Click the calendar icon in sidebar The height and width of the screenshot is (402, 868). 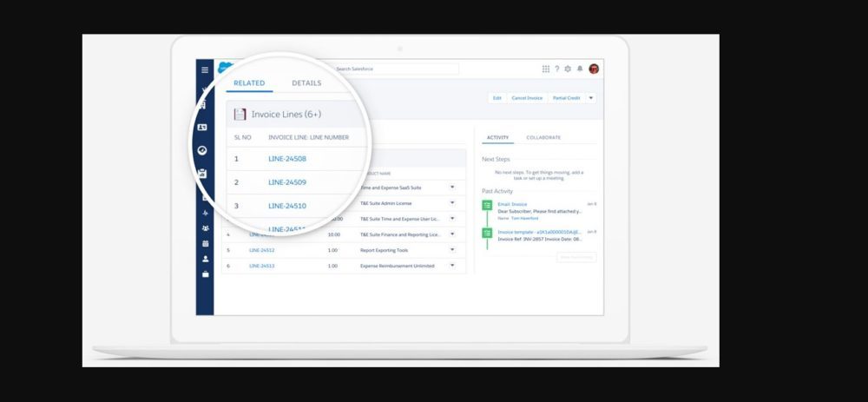[x=205, y=244]
